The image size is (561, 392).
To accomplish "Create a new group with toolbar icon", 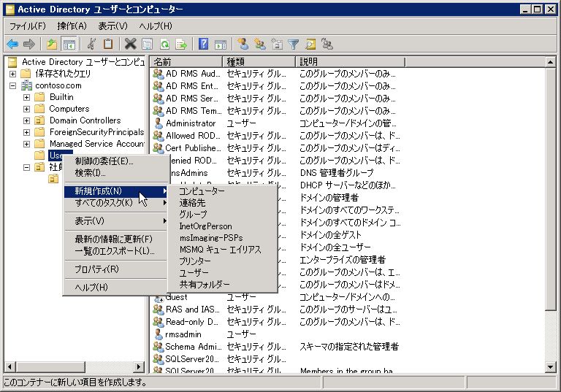I will [x=260, y=44].
